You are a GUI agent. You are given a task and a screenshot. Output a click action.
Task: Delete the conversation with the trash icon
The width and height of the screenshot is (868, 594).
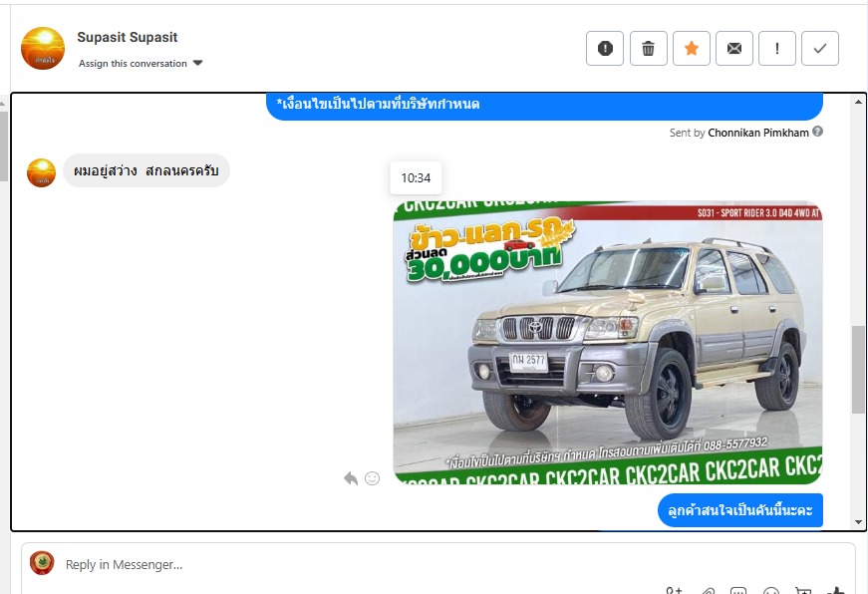click(x=648, y=49)
